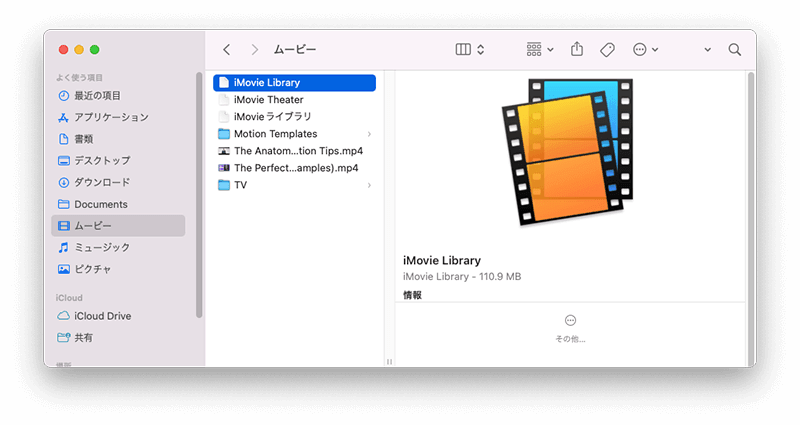
Task: Select The Anatom...tion Tips.mp4 file
Action: tap(294, 151)
